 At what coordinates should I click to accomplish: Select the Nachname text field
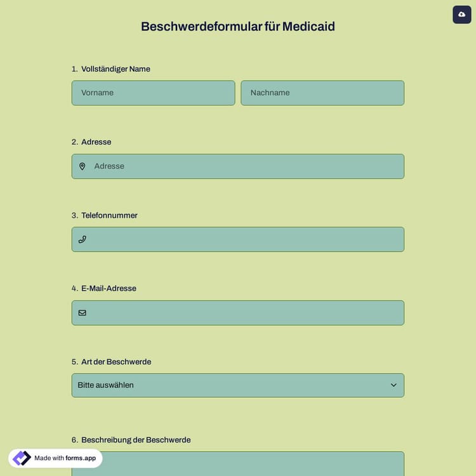322,93
